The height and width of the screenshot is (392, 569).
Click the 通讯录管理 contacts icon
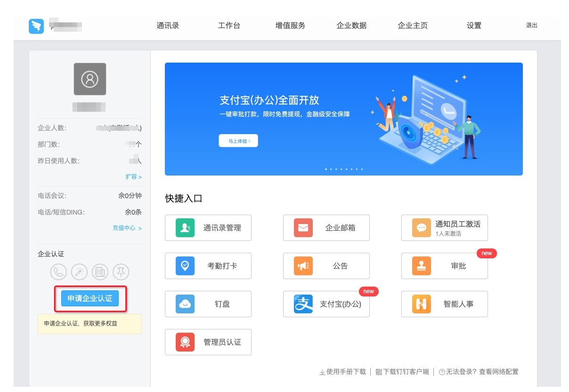[185, 228]
